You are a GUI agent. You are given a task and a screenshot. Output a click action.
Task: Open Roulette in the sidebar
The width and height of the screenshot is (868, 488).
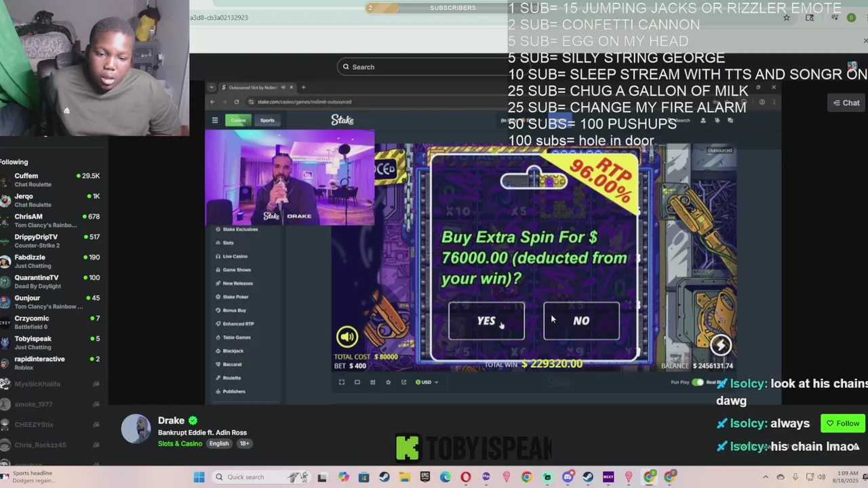click(x=229, y=378)
